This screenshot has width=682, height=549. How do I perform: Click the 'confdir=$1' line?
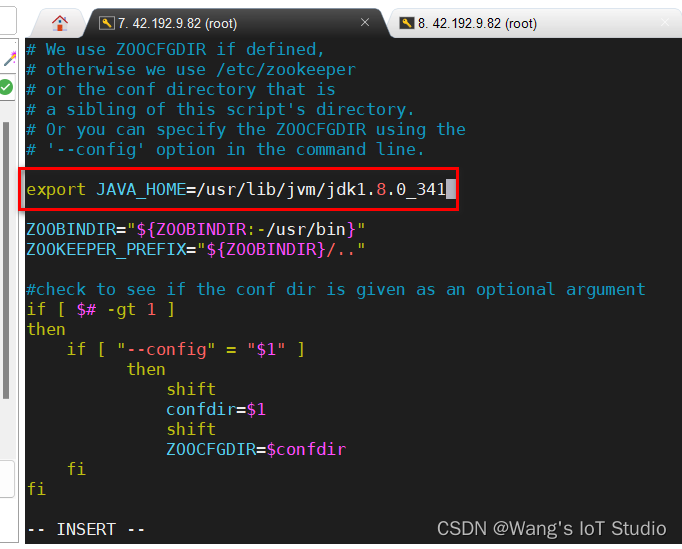click(x=216, y=409)
